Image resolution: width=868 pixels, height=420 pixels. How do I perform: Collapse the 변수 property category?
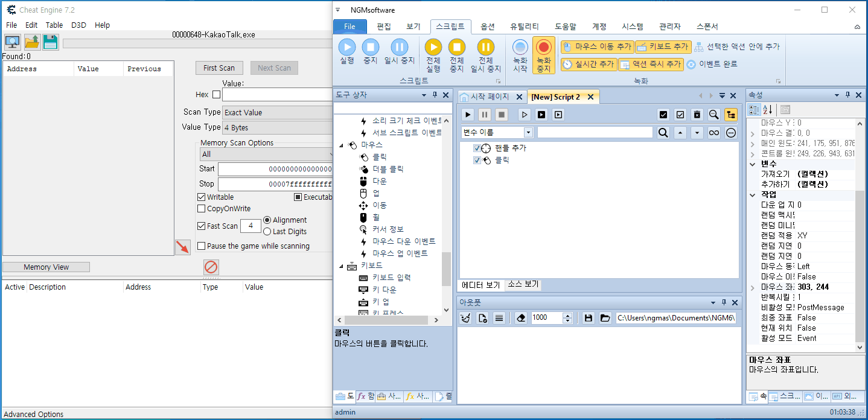tap(753, 164)
